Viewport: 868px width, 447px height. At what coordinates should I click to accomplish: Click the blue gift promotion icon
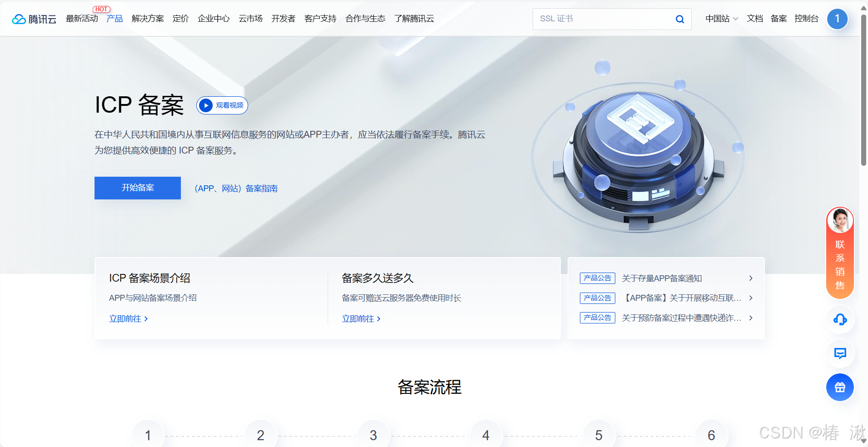840,387
